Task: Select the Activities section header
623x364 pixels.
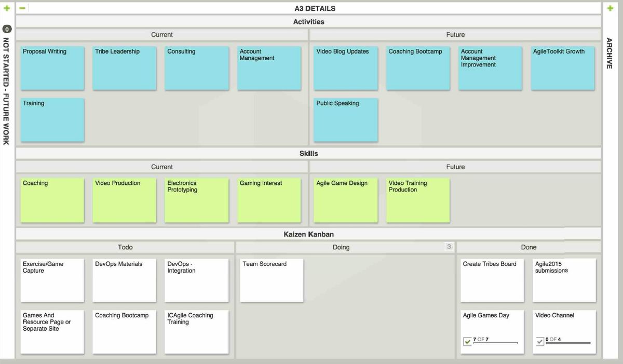Action: click(x=308, y=22)
